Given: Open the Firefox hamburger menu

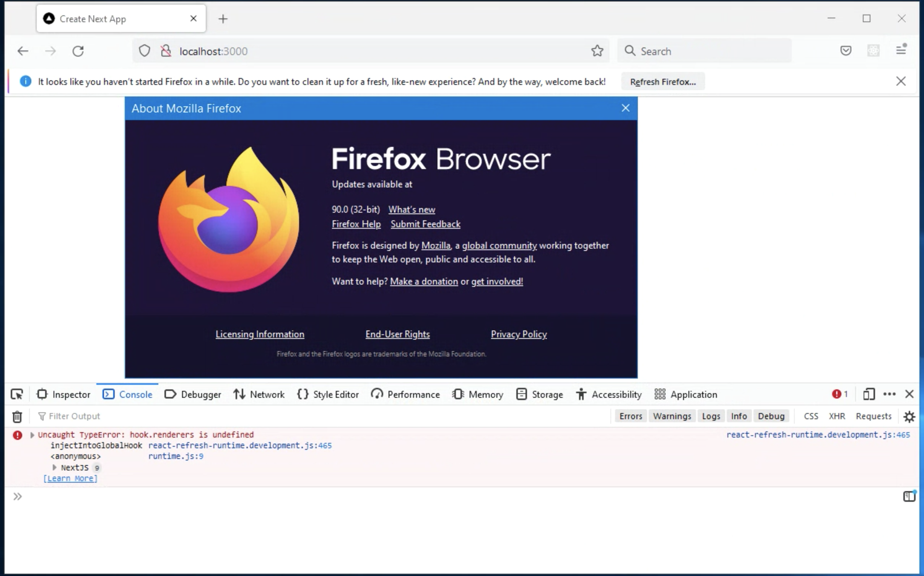Looking at the screenshot, I should 901,50.
